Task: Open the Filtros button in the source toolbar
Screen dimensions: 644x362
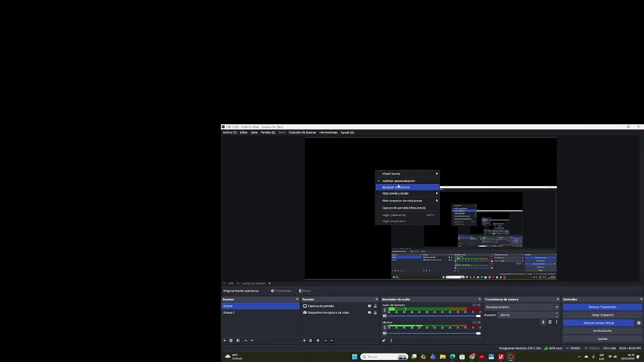Action: point(305,291)
